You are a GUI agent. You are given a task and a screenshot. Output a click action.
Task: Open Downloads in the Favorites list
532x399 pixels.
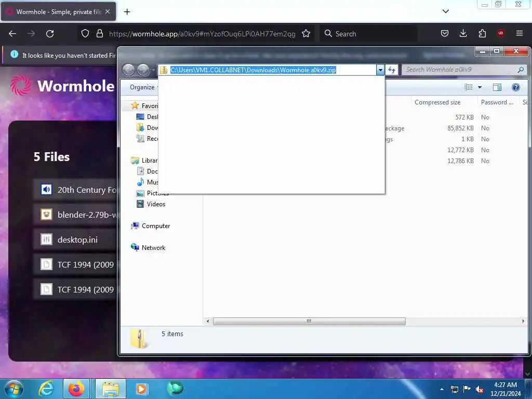coord(147,128)
